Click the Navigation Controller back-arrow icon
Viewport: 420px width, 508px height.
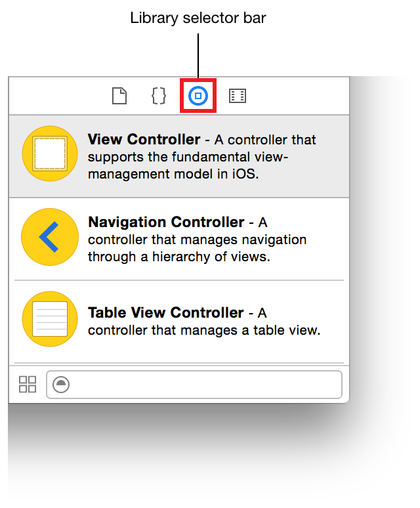[x=50, y=237]
